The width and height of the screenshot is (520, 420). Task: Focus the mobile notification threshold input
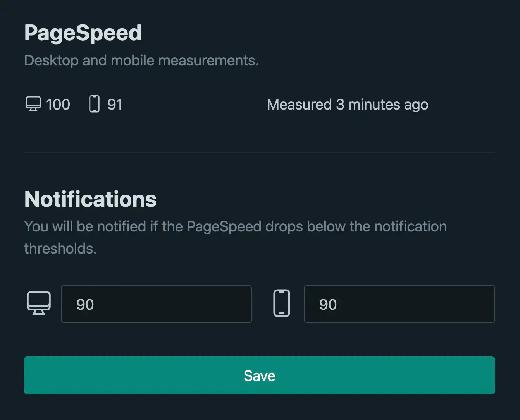[x=399, y=304]
